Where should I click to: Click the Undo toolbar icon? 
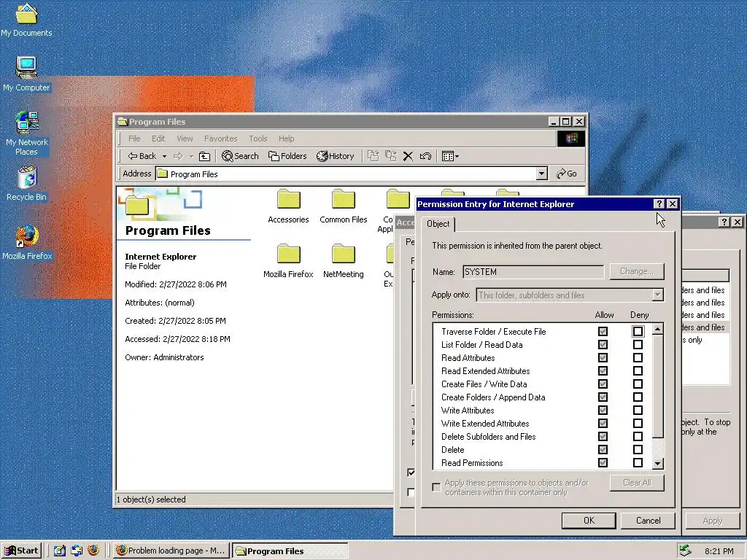tap(425, 156)
